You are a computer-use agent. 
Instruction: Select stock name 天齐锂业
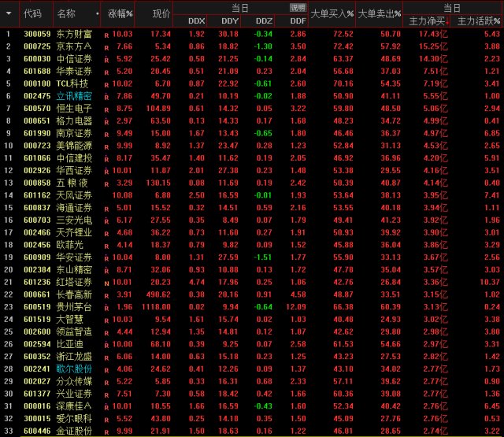[x=74, y=232]
